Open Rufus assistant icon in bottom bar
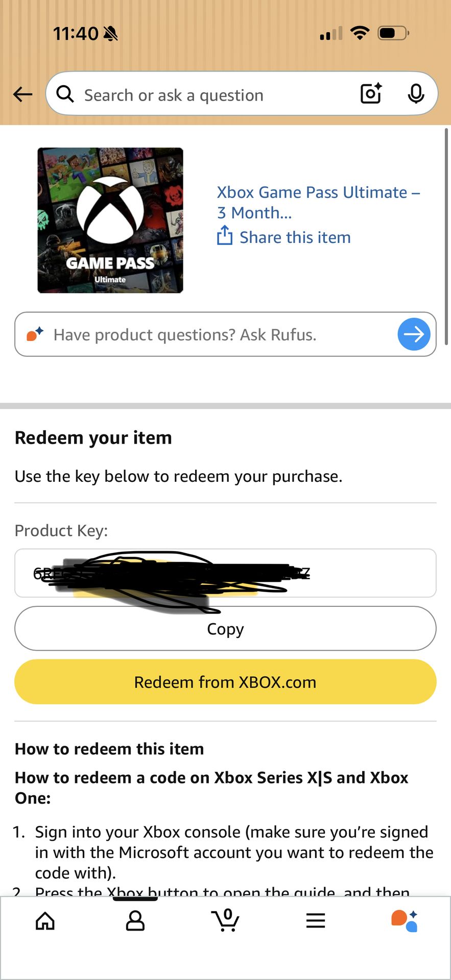The image size is (451, 980). [405, 921]
